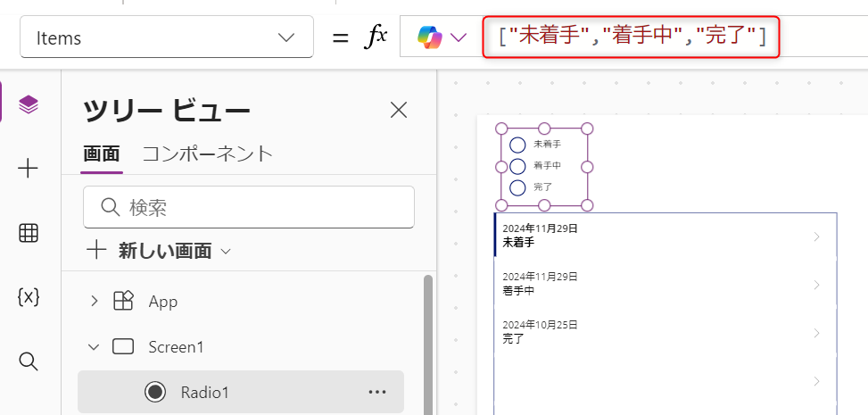868x415 pixels.
Task: Click the 2024年11月29日 未着手 gallery row
Action: click(x=665, y=236)
